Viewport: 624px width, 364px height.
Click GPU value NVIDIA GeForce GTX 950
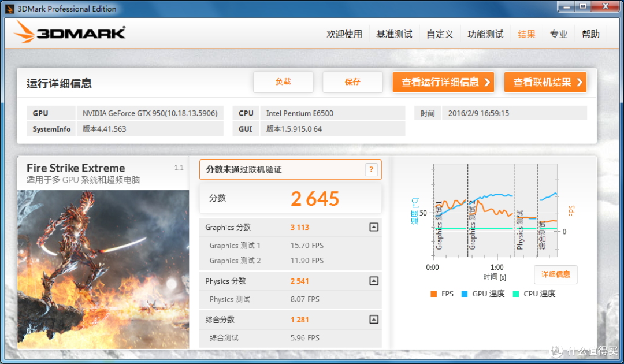150,113
